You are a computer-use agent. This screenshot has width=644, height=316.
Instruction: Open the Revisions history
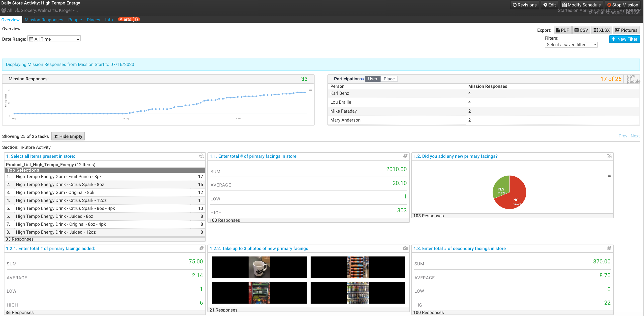(x=524, y=5)
